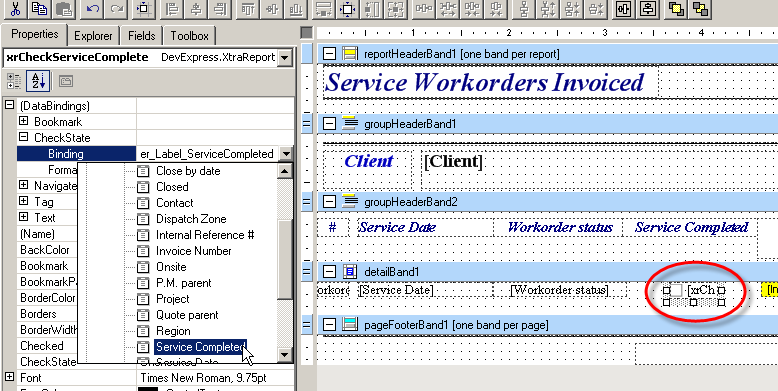This screenshot has height=391, width=778.
Task: Align selected controls by horizontal centers
Action: pyautogui.click(x=196, y=8)
